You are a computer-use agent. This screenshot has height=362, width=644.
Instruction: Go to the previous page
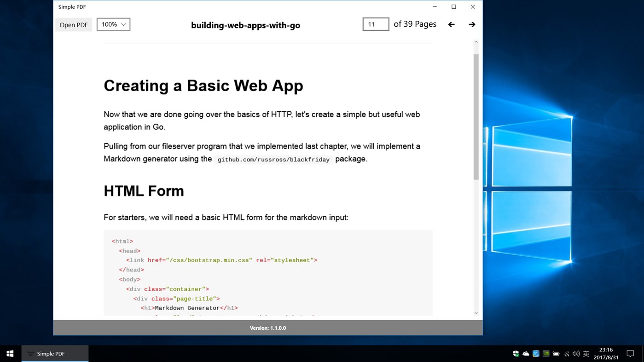pyautogui.click(x=451, y=24)
